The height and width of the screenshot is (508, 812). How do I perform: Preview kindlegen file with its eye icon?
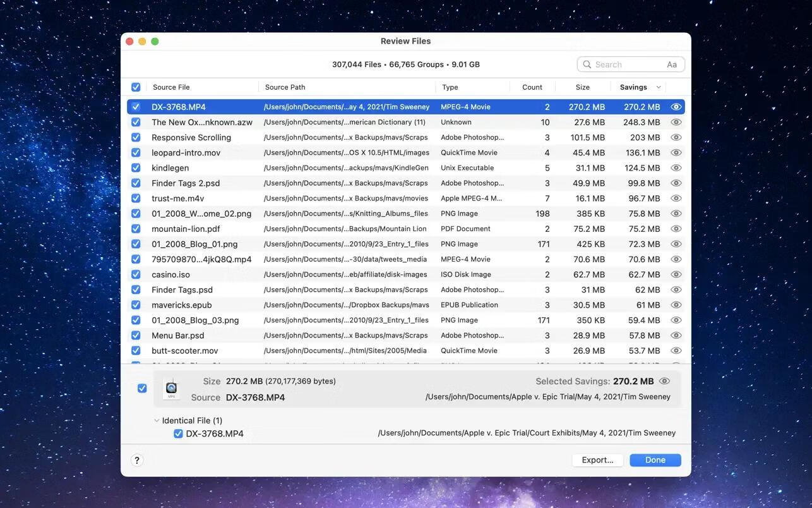pos(676,168)
